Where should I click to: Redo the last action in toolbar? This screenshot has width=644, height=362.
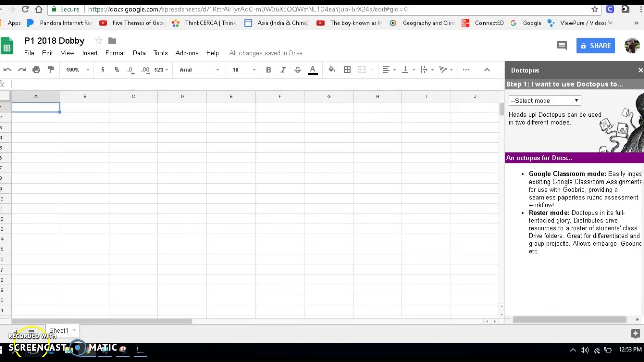[22, 70]
